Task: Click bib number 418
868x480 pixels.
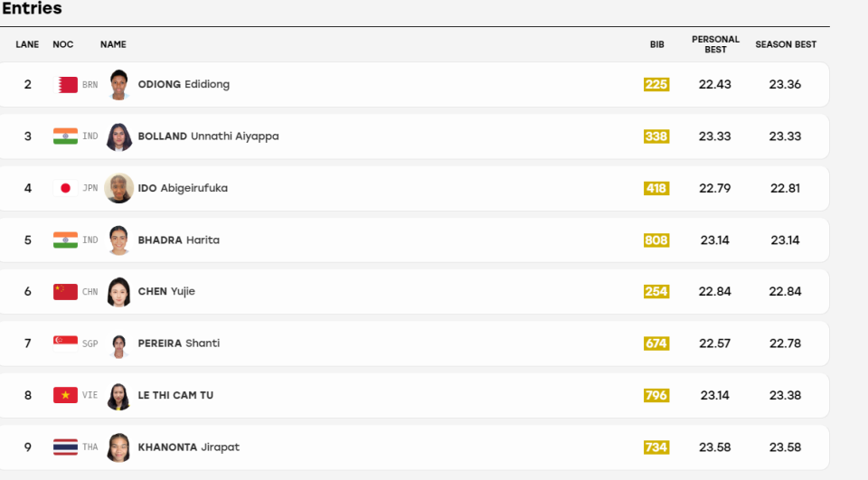Action: [x=656, y=188]
